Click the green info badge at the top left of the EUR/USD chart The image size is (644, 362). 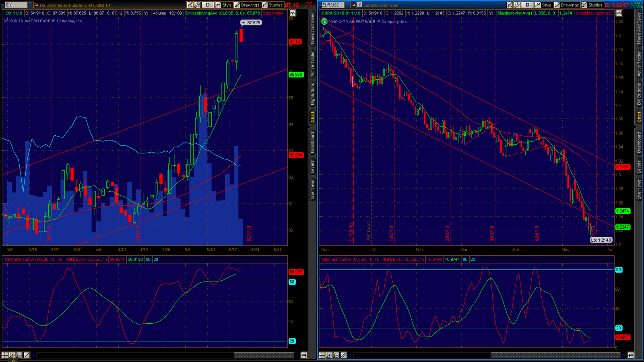pyautogui.click(x=324, y=21)
